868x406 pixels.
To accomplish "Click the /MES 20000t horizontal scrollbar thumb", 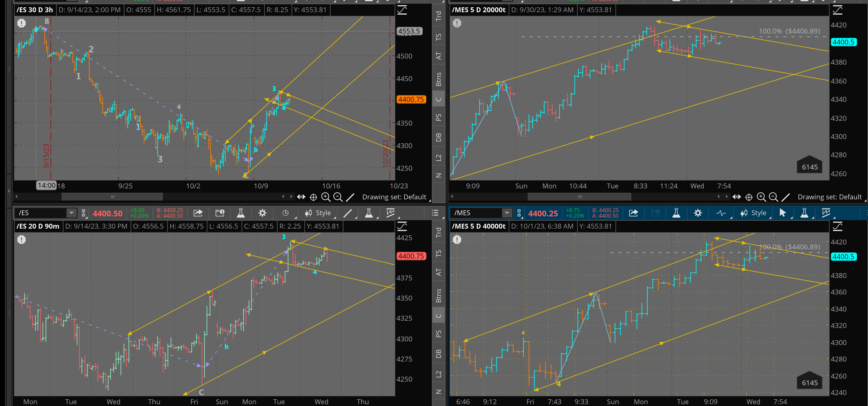I will (579, 197).
